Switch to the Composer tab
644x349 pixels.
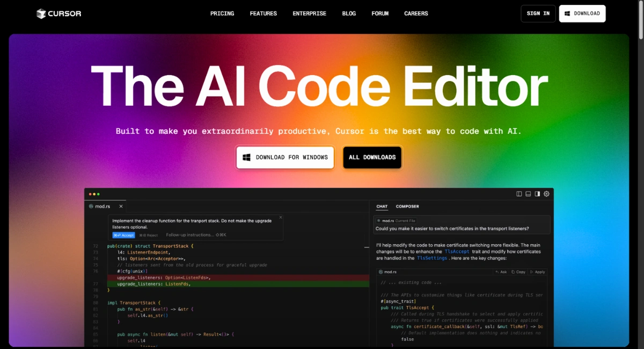click(407, 206)
